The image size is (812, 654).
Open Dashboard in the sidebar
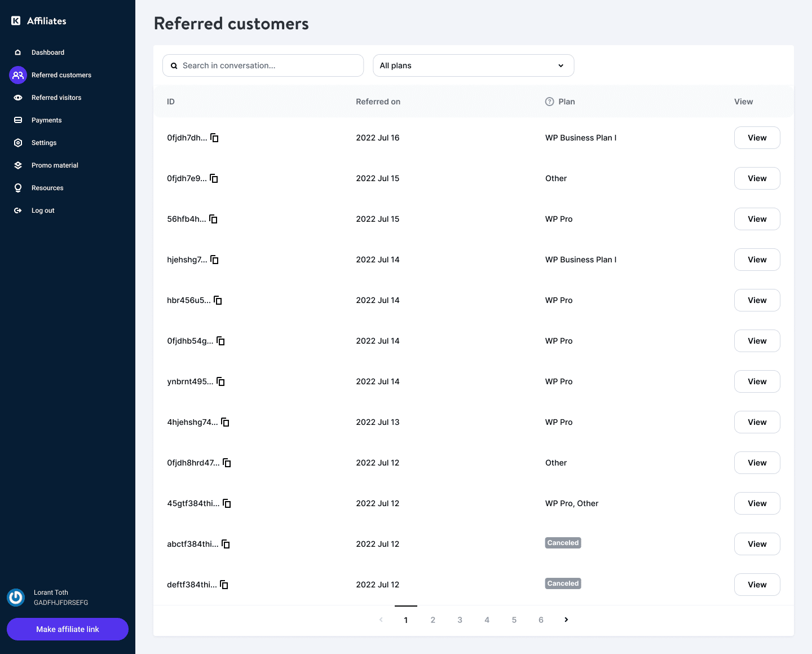(x=48, y=52)
